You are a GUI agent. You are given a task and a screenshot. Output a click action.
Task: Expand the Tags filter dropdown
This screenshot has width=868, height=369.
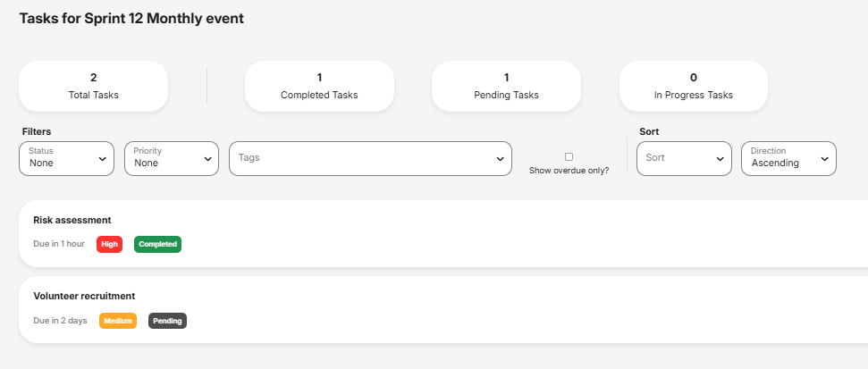(370, 158)
